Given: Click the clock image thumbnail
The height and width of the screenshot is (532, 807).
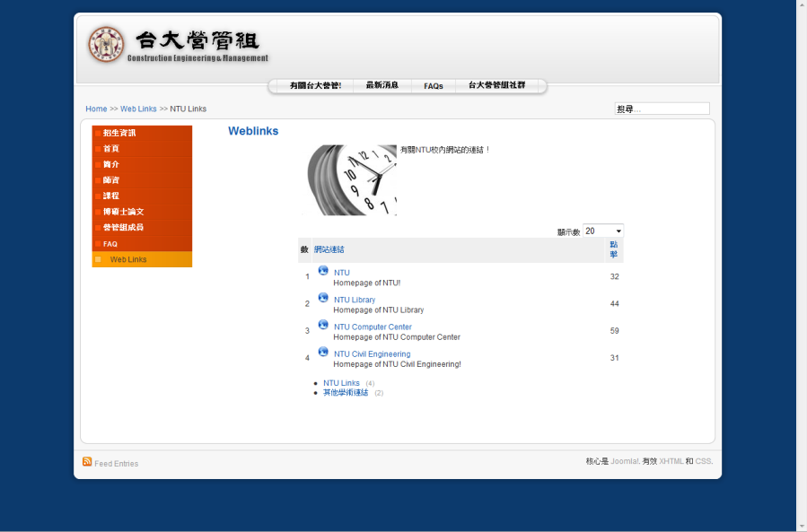Looking at the screenshot, I should click(x=352, y=180).
